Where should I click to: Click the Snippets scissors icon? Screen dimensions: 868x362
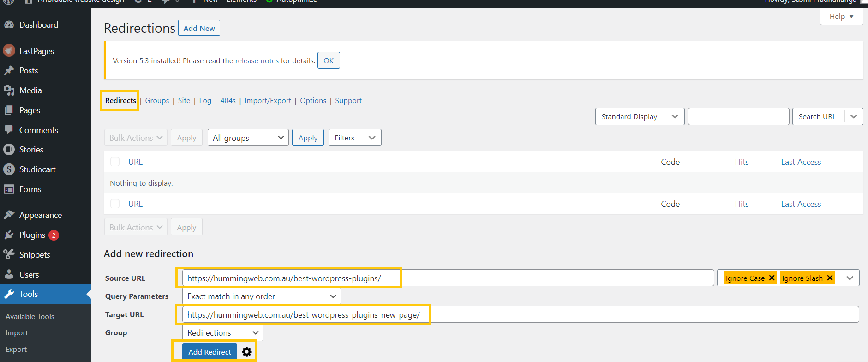coord(9,254)
